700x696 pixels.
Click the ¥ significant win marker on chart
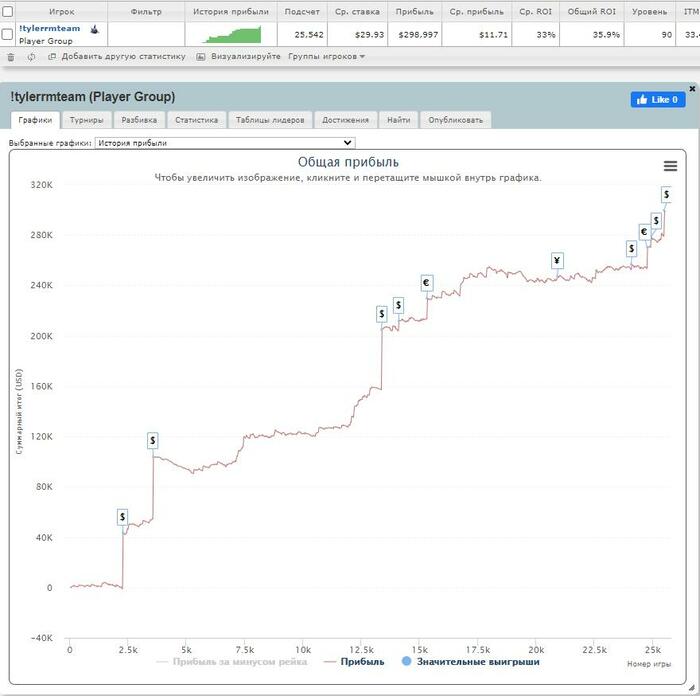click(x=557, y=260)
